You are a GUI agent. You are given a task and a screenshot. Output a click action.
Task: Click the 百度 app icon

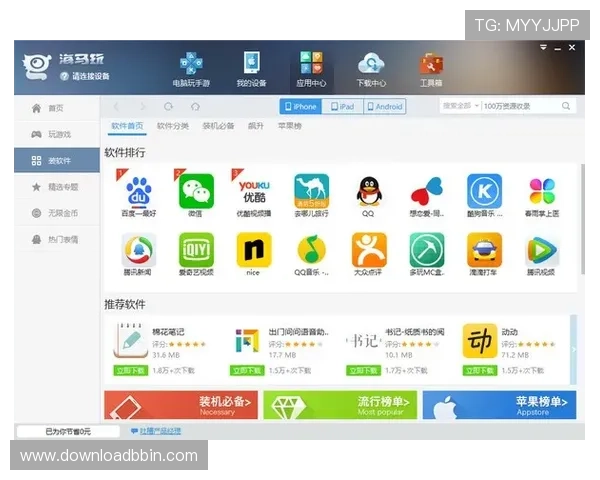(x=139, y=191)
